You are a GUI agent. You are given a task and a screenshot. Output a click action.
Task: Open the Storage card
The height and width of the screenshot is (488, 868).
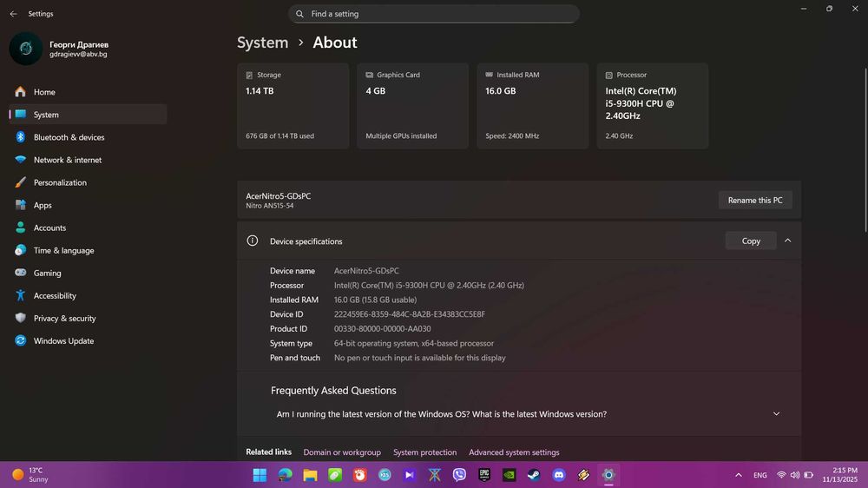tap(293, 106)
